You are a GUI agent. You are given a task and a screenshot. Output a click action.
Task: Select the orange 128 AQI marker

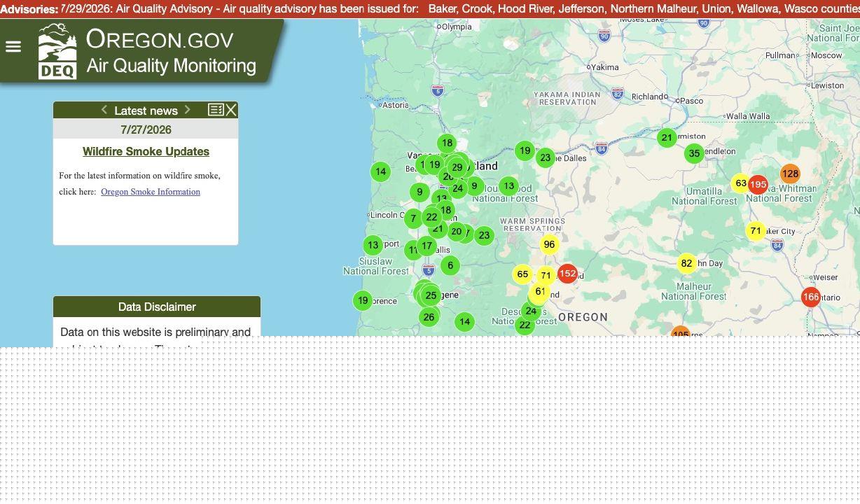790,174
